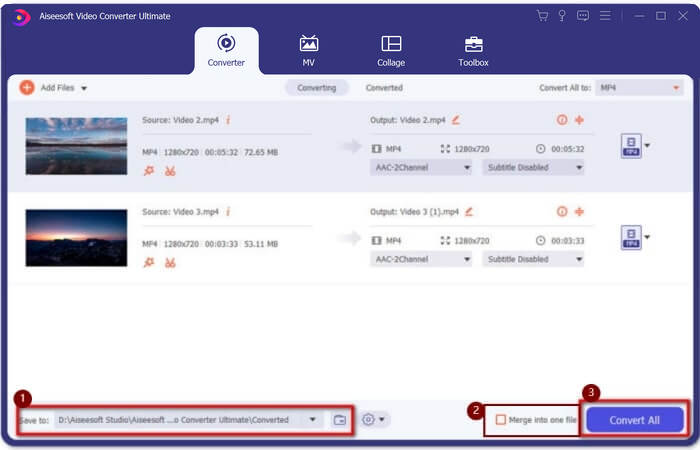Expand the arrow next to the settings gear
This screenshot has height=450, width=700.
coord(382,420)
